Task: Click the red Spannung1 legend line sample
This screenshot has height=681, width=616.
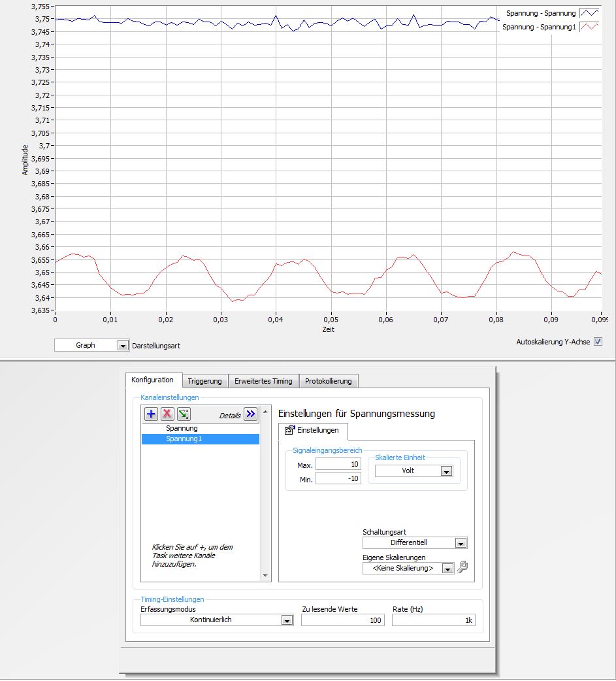Action: click(589, 27)
